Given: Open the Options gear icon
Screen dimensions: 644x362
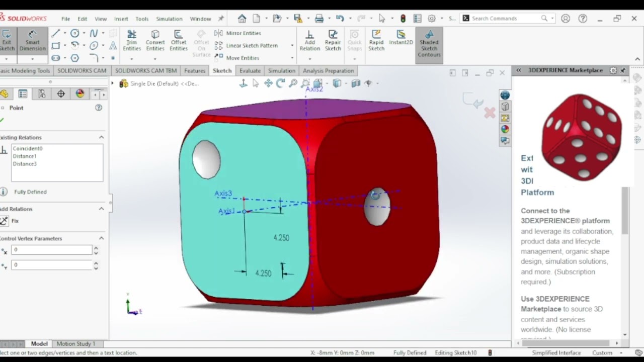Looking at the screenshot, I should point(432,19).
